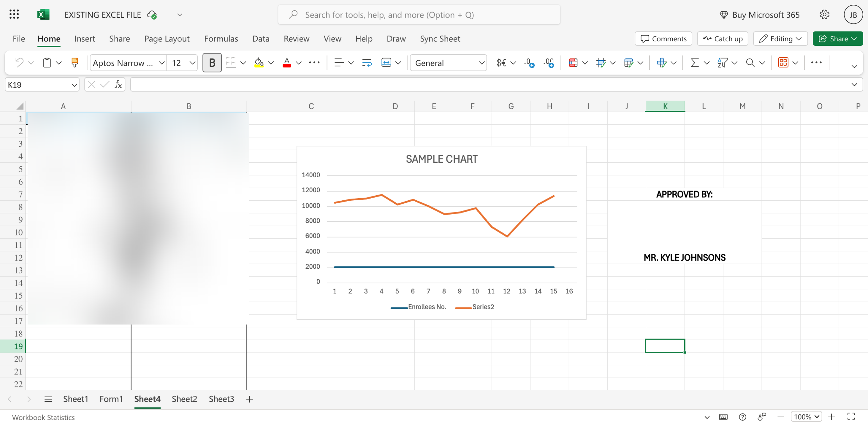Image resolution: width=868 pixels, height=423 pixels.
Task: Click the red font color swatch
Action: point(287,63)
